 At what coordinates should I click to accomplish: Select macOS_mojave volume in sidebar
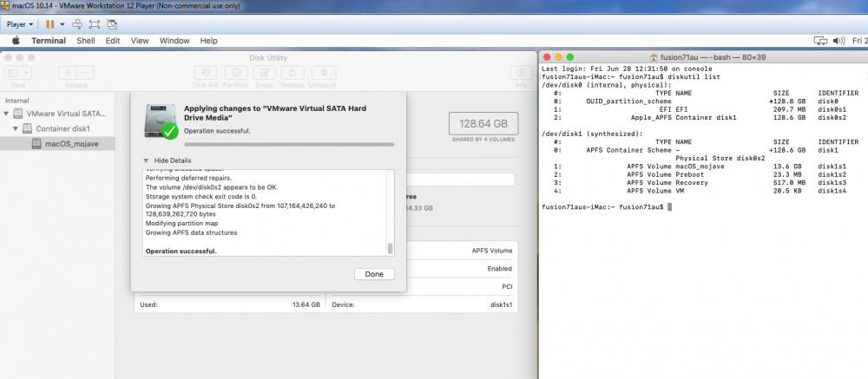57,144
